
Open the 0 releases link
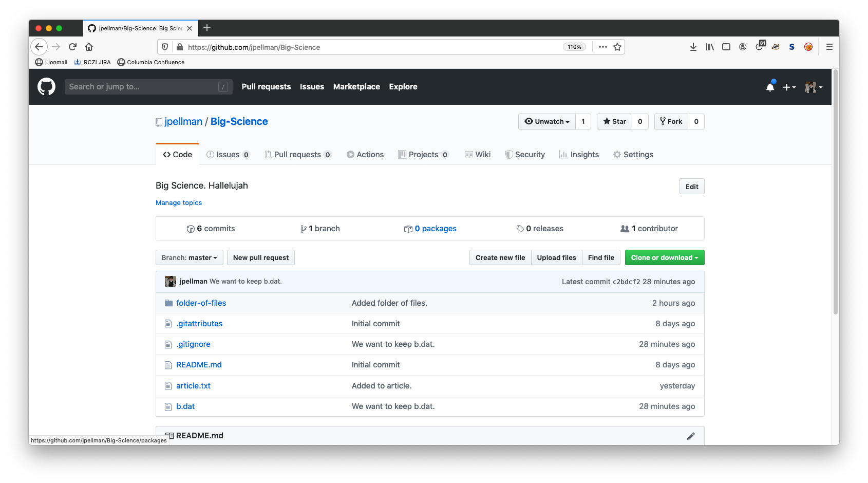coord(540,229)
